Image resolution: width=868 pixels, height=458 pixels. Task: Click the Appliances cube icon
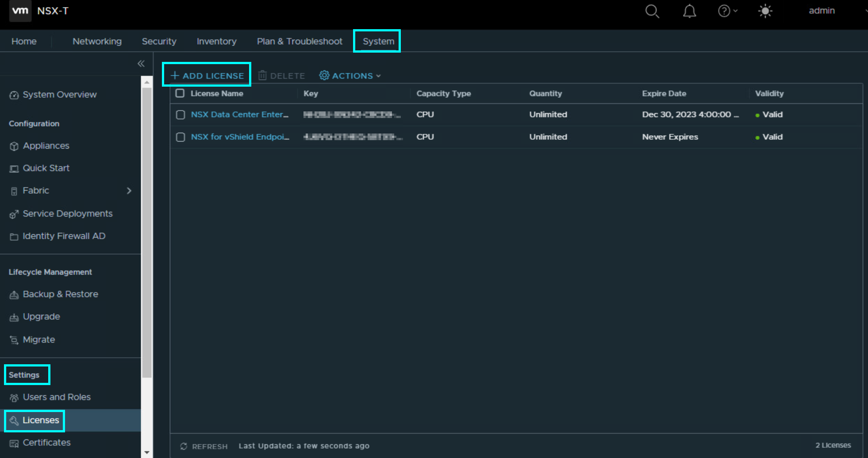pos(14,146)
